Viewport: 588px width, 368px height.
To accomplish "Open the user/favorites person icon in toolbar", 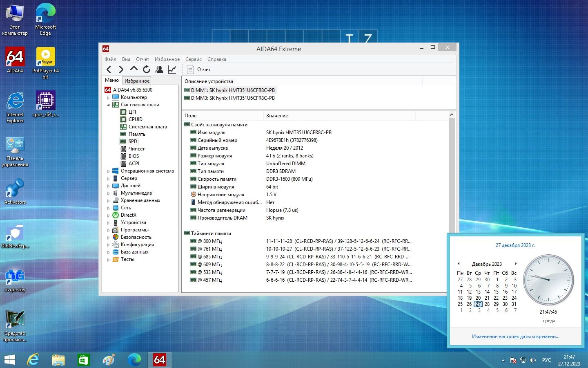I will coord(159,70).
